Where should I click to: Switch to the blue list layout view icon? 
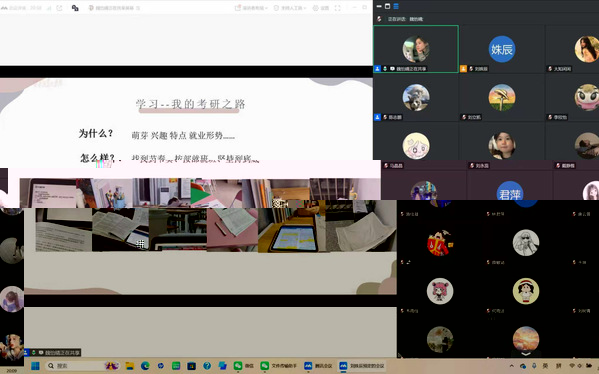pos(396,6)
